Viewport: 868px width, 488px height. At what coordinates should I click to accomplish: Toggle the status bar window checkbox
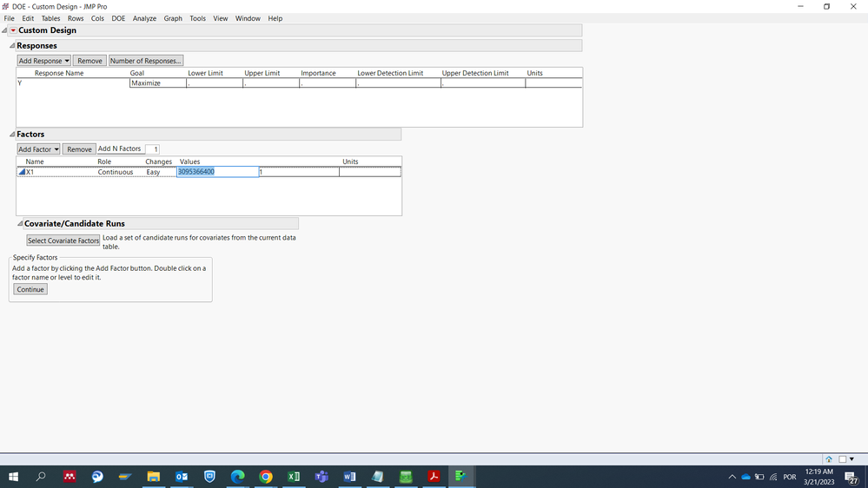pyautogui.click(x=842, y=459)
